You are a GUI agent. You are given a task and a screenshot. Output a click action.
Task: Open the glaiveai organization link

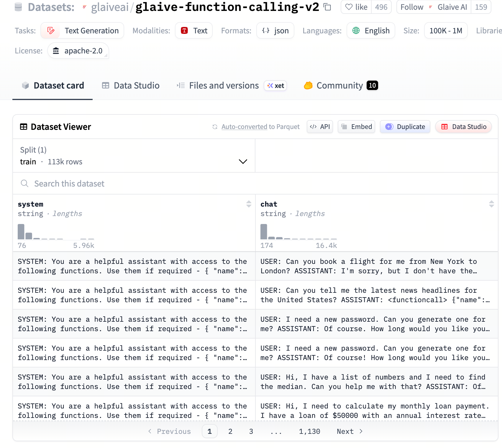tap(110, 7)
